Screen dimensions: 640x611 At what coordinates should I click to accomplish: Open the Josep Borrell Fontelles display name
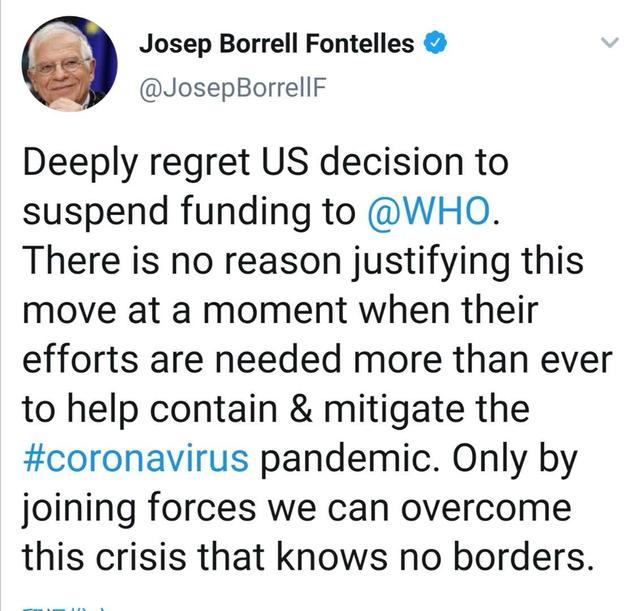[x=277, y=44]
